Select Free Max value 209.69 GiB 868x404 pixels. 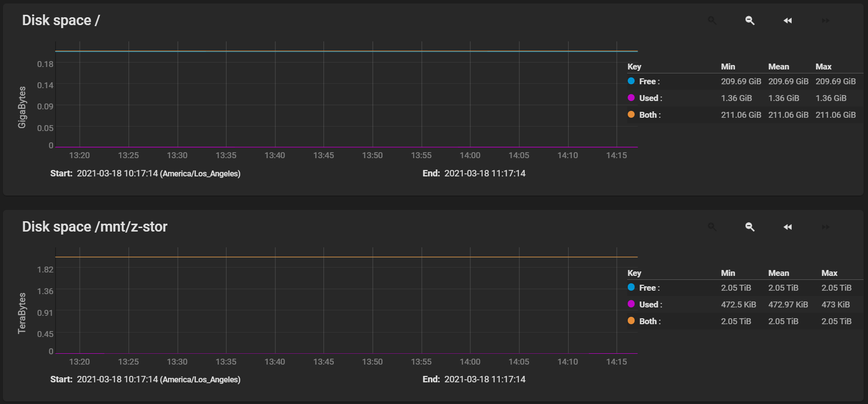click(836, 81)
